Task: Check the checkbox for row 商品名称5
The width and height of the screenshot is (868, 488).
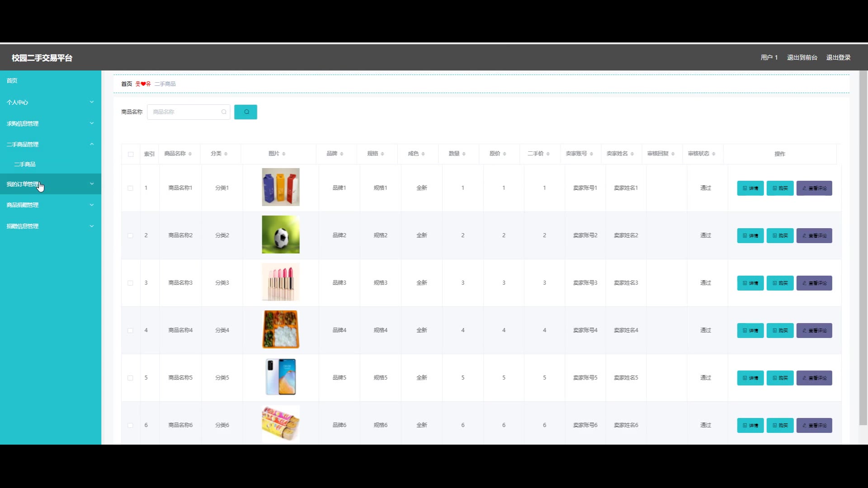Action: (130, 378)
